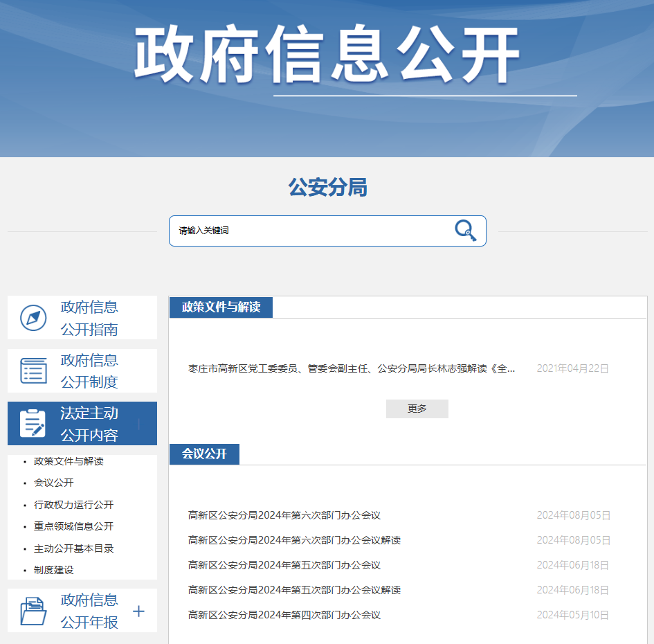
Task: Expand 政府信息公开年报 with the plus sign
Action: [x=138, y=611]
